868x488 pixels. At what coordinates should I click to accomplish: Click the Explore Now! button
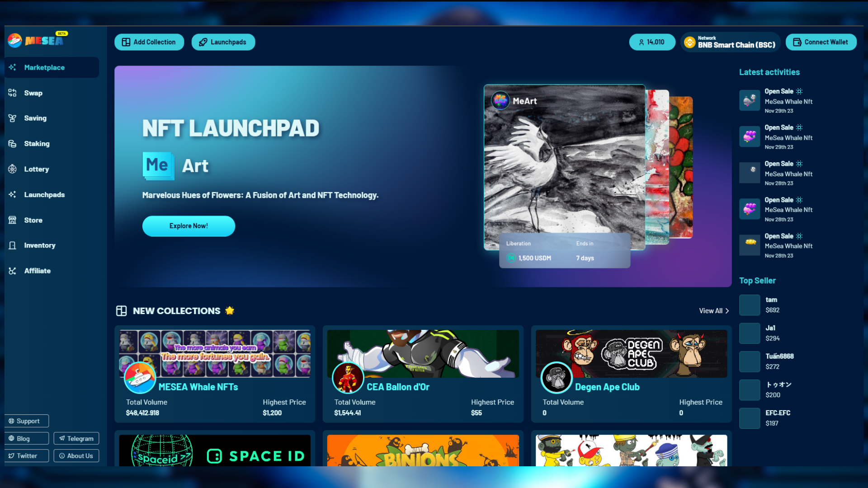pos(189,226)
